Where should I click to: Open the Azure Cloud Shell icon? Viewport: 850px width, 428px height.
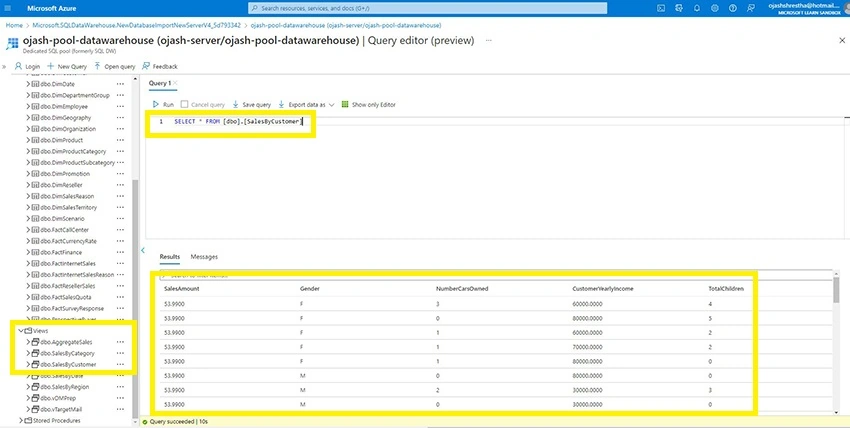[x=661, y=8]
